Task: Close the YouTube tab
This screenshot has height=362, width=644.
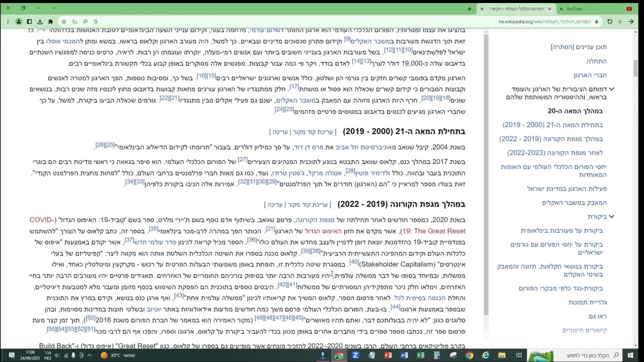Action: [562, 9]
